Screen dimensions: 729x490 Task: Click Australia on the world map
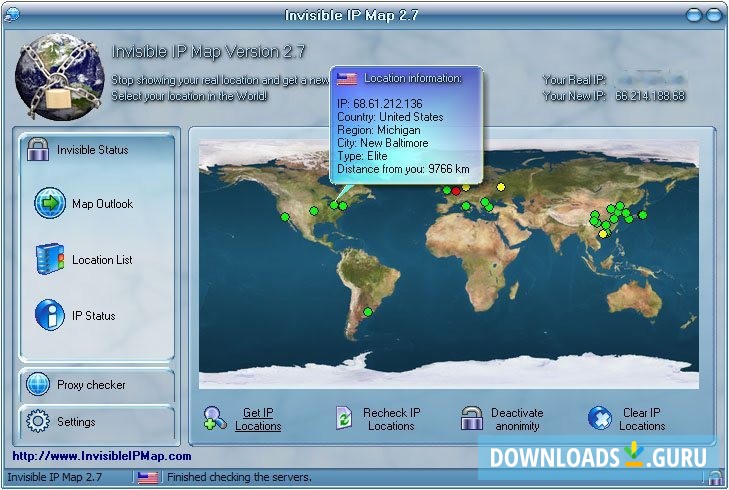(634, 298)
